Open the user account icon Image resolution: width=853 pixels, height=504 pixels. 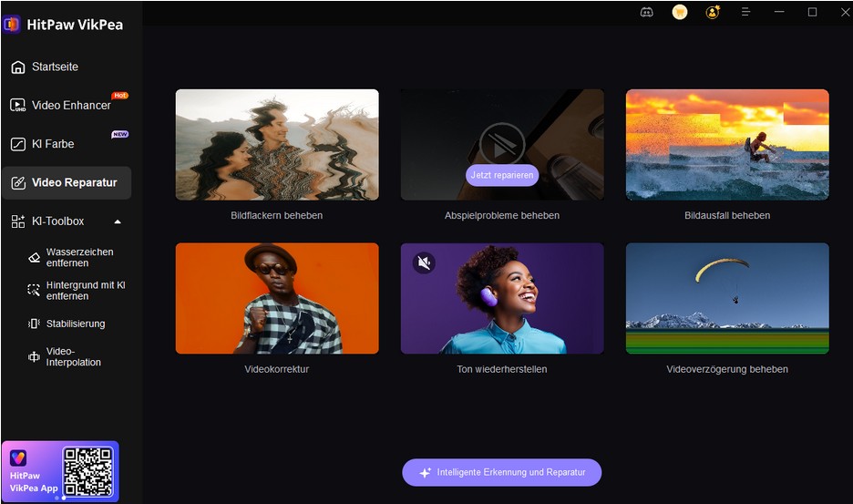click(x=713, y=12)
